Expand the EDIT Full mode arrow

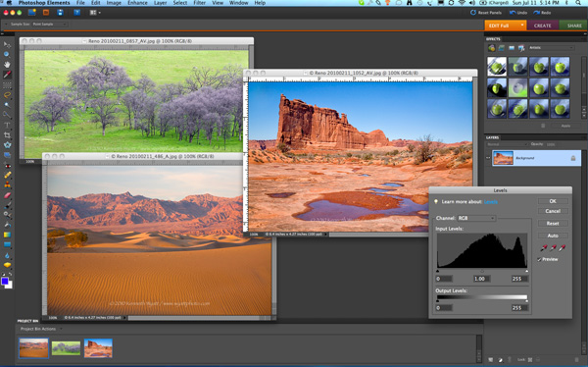click(521, 26)
